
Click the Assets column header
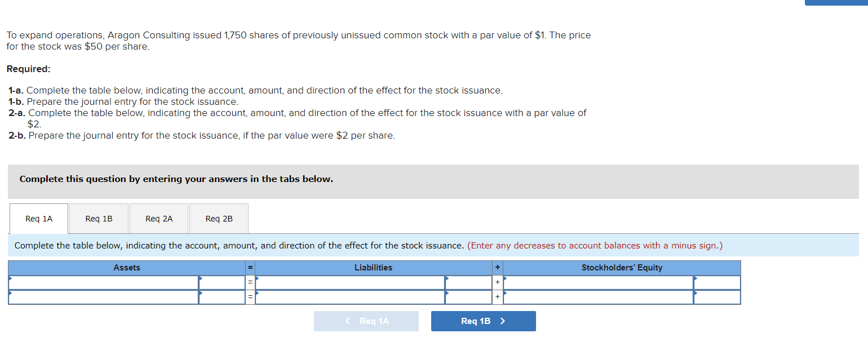pos(126,268)
